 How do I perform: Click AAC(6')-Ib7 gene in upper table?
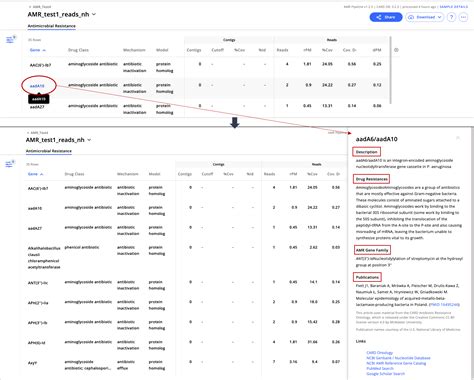(40, 65)
